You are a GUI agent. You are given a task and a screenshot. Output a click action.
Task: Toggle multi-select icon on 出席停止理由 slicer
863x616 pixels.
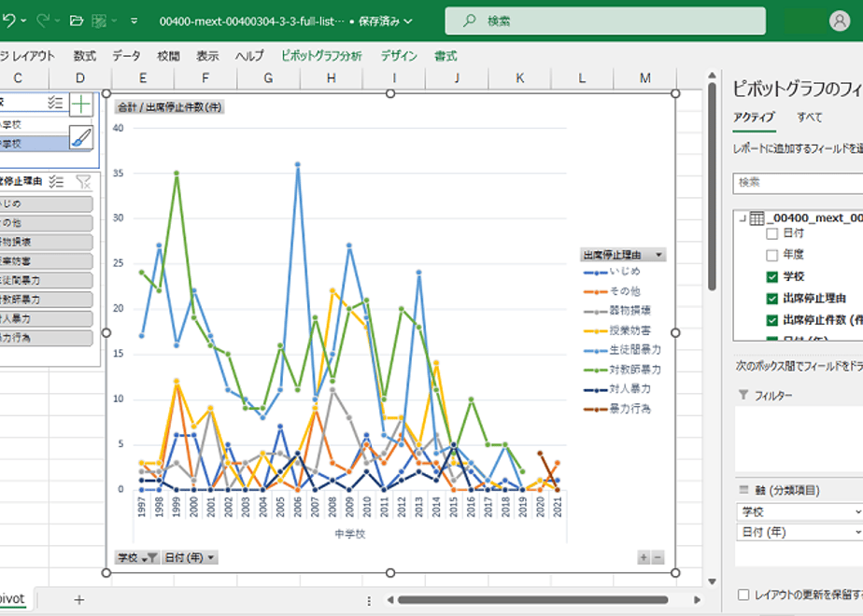pos(56,181)
